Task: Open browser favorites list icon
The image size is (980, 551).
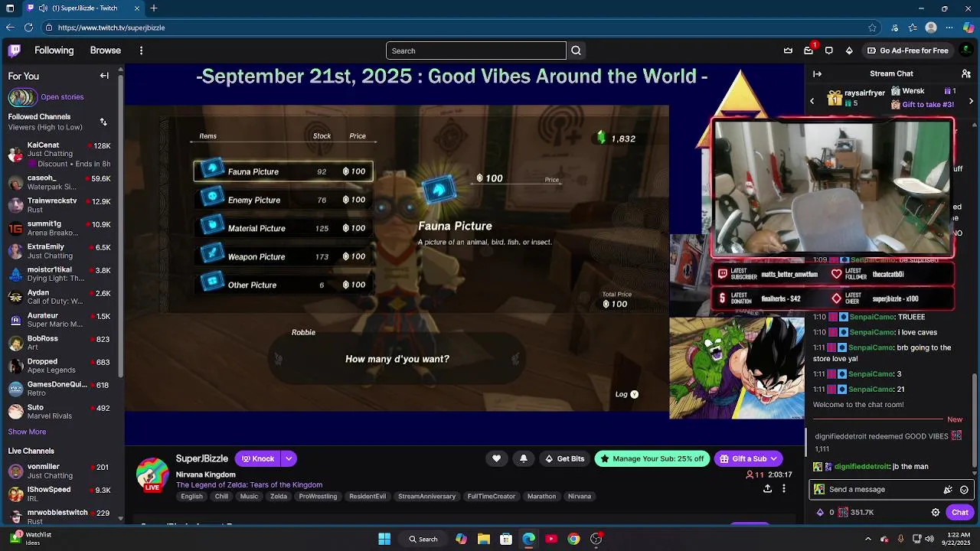Action: (912, 28)
